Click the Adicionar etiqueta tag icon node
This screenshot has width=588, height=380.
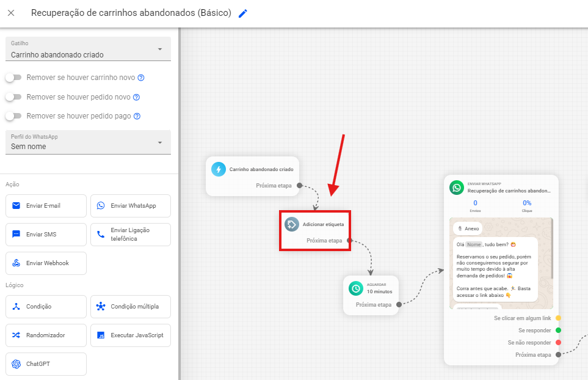(292, 224)
